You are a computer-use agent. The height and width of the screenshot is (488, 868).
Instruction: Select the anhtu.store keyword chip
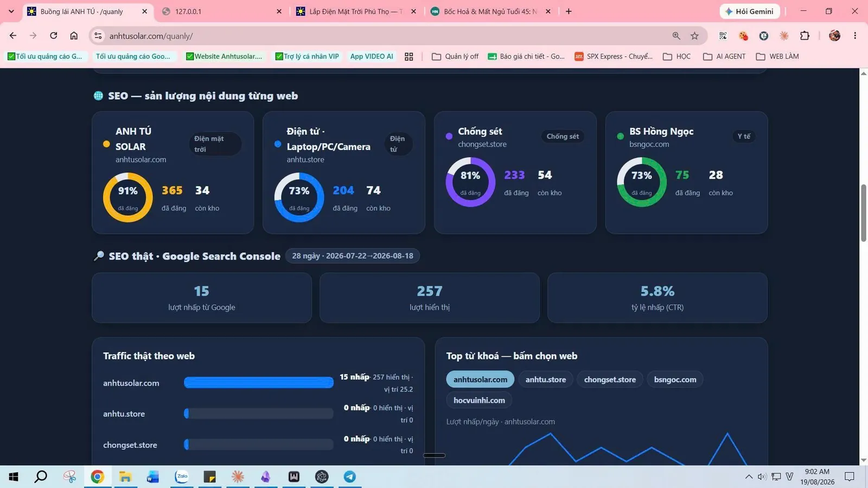pos(545,380)
